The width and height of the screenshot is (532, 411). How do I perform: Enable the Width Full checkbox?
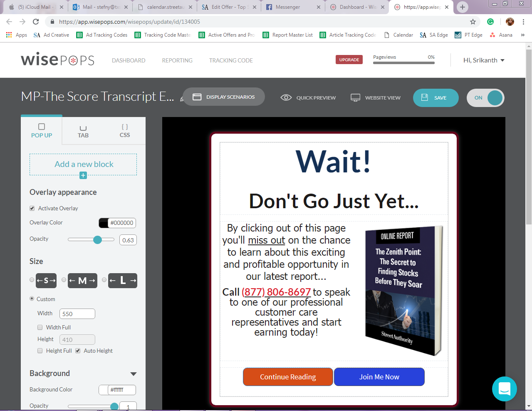40,327
